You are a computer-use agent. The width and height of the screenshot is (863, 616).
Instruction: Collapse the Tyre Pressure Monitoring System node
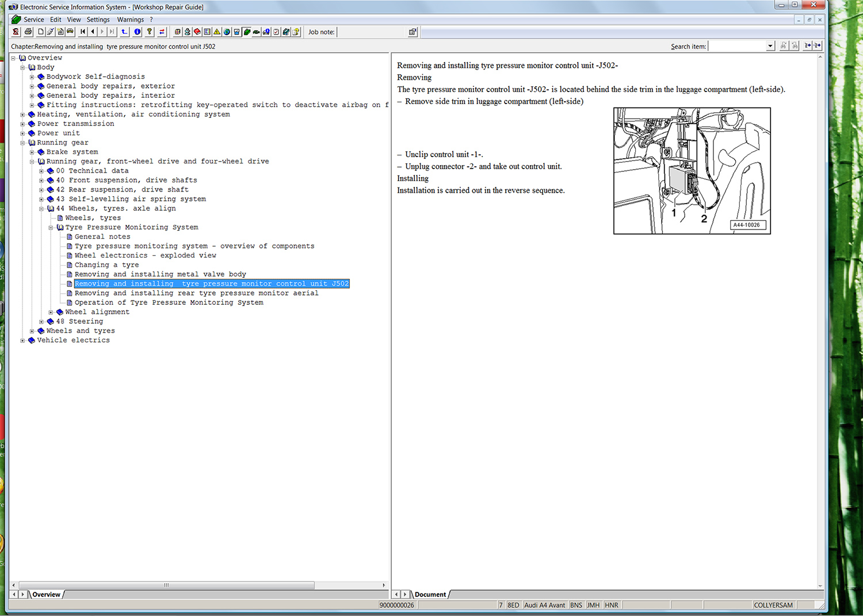pos(51,228)
